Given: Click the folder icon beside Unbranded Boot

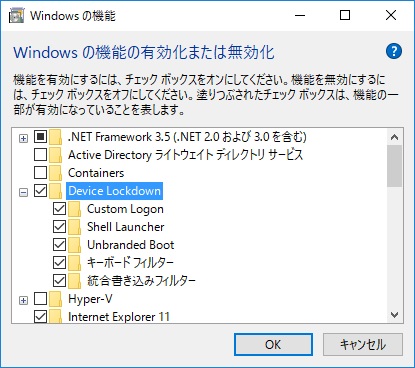Looking at the screenshot, I should [x=75, y=245].
